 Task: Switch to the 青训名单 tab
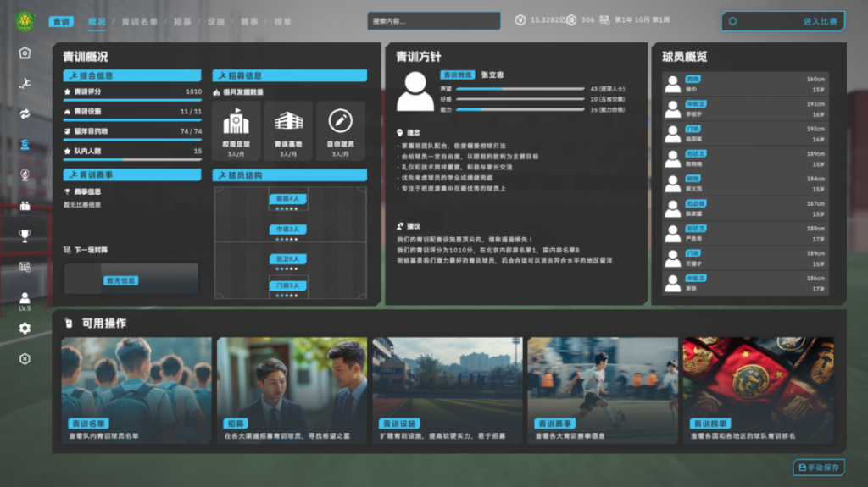tap(139, 21)
